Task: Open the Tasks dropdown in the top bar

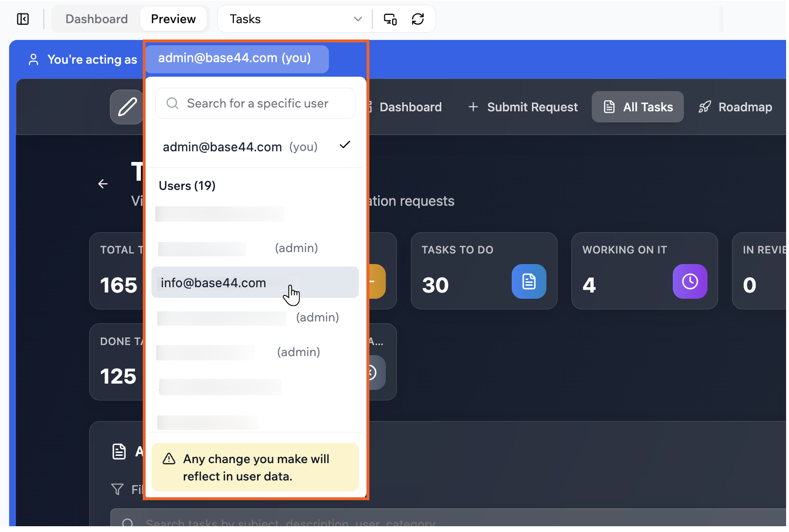Action: pos(294,19)
